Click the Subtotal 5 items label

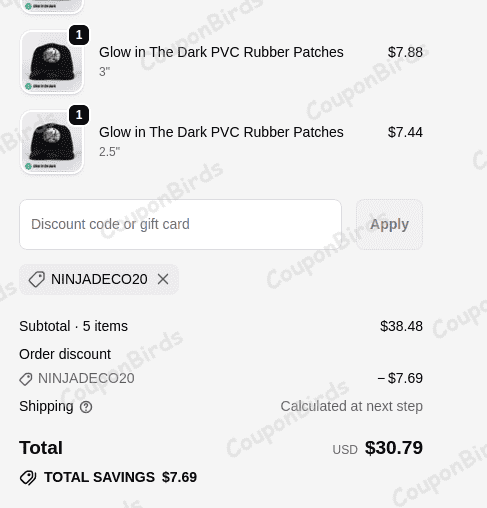point(73,326)
